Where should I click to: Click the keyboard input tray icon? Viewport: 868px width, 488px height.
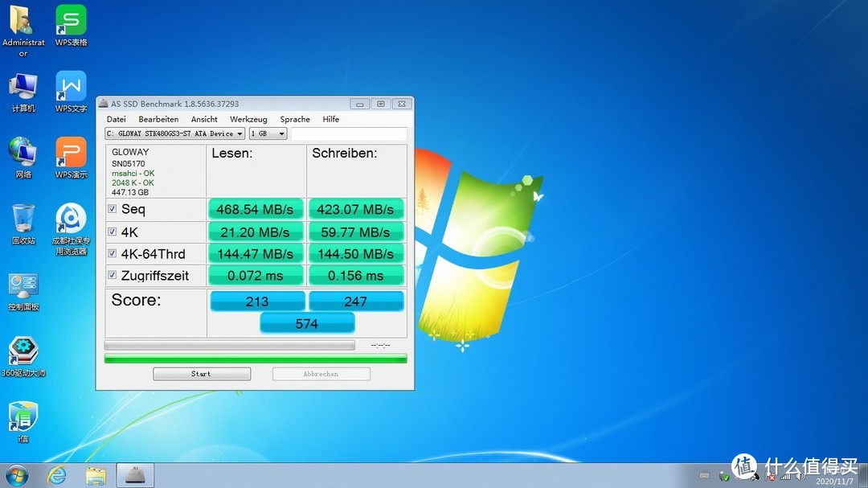point(704,475)
